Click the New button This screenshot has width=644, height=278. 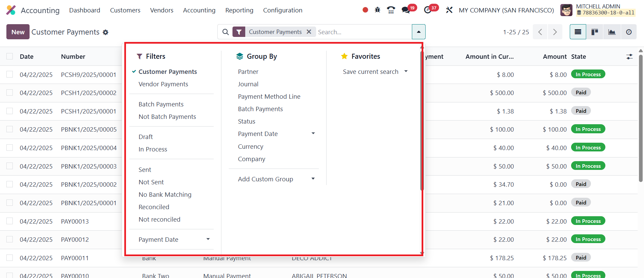point(18,32)
